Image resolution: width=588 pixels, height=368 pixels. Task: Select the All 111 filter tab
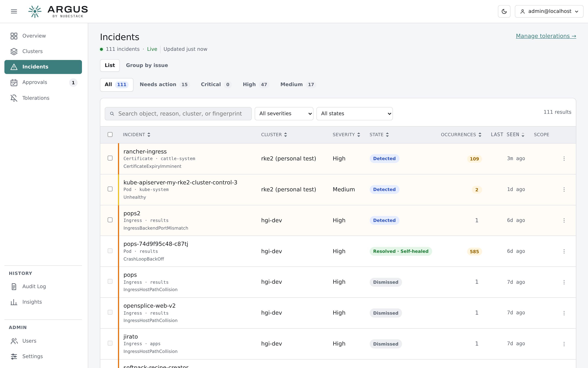[117, 85]
